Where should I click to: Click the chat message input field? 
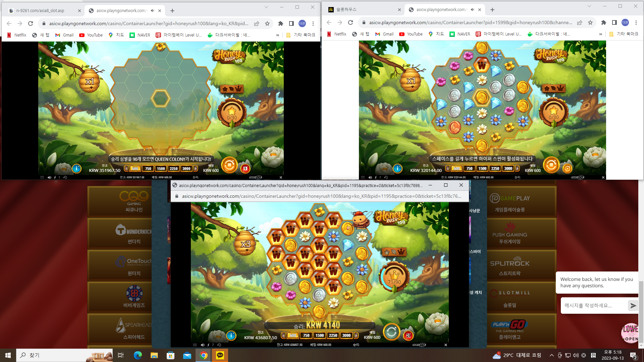click(594, 306)
